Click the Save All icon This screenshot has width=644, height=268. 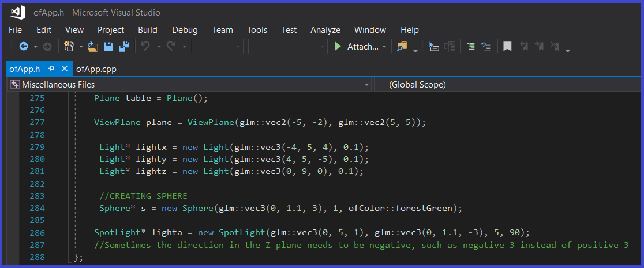123,47
